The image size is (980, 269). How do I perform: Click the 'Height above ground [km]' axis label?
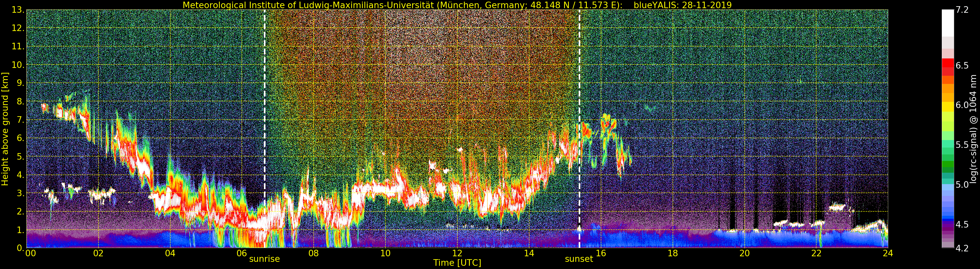click(5, 129)
